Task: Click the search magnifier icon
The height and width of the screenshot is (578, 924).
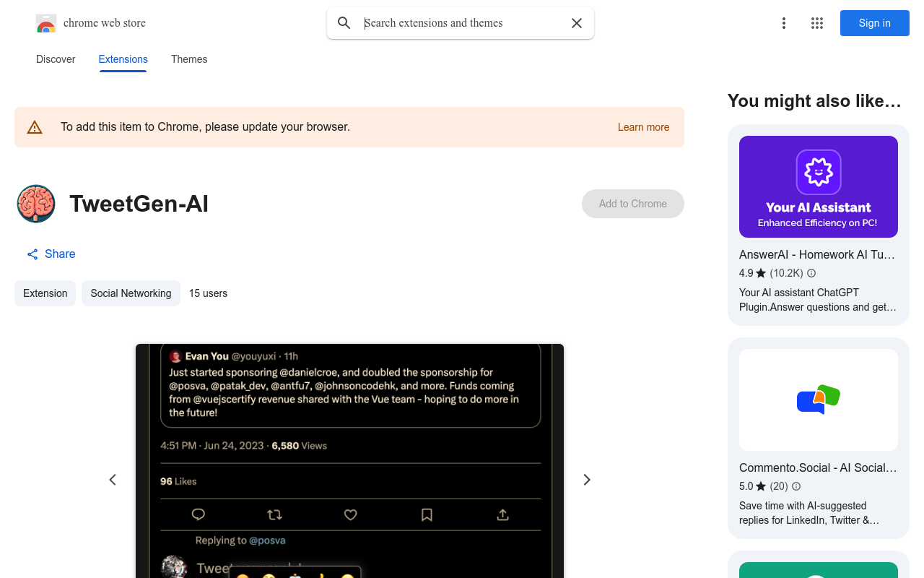Action: [344, 23]
